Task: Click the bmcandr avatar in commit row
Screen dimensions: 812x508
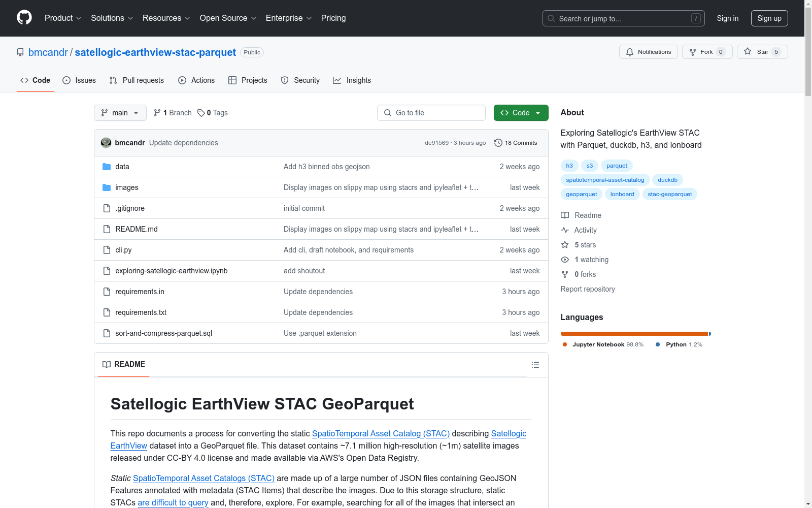Action: point(106,143)
